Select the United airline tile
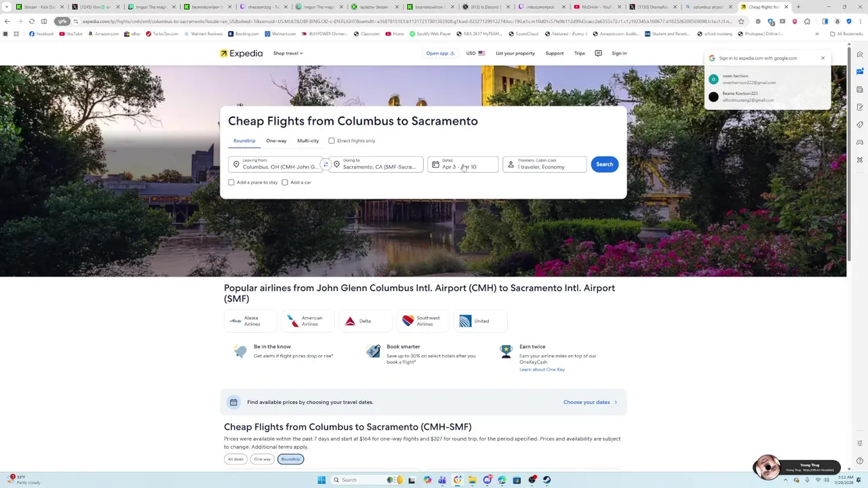Image resolution: width=868 pixels, height=488 pixels. (x=481, y=321)
